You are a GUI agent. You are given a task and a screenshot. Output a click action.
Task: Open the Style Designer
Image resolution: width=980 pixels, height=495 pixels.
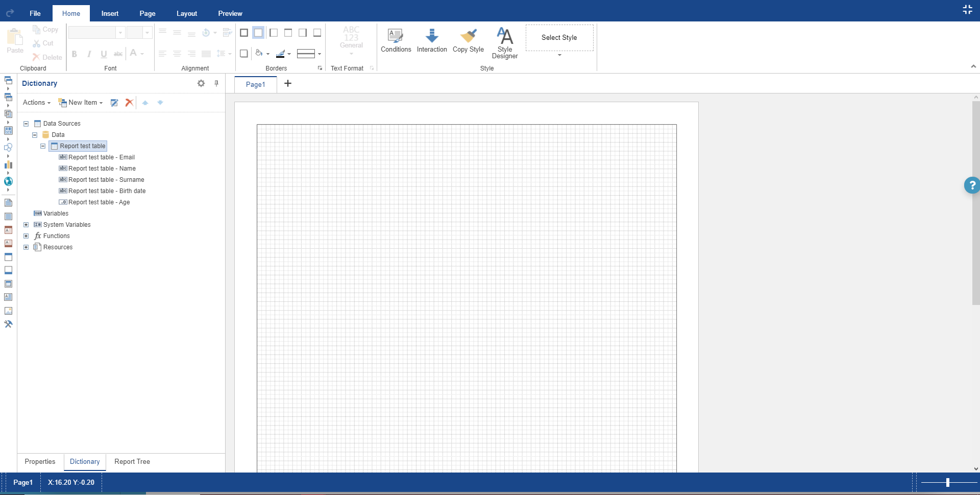[505, 43]
